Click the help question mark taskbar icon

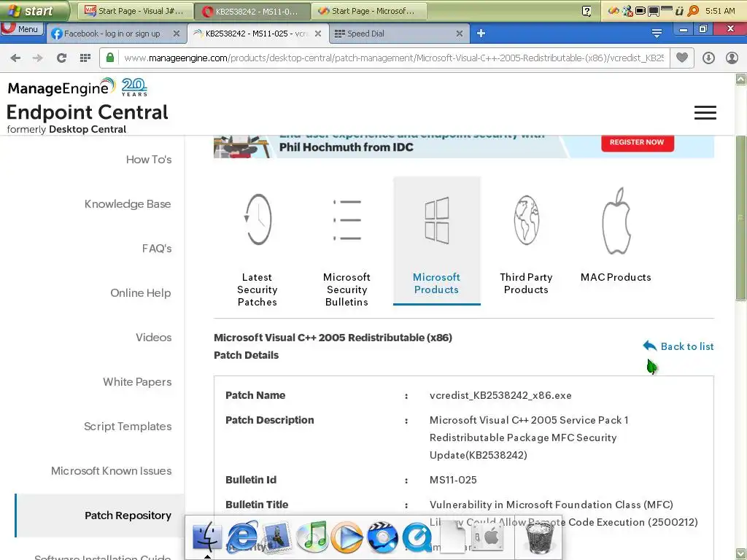(587, 10)
